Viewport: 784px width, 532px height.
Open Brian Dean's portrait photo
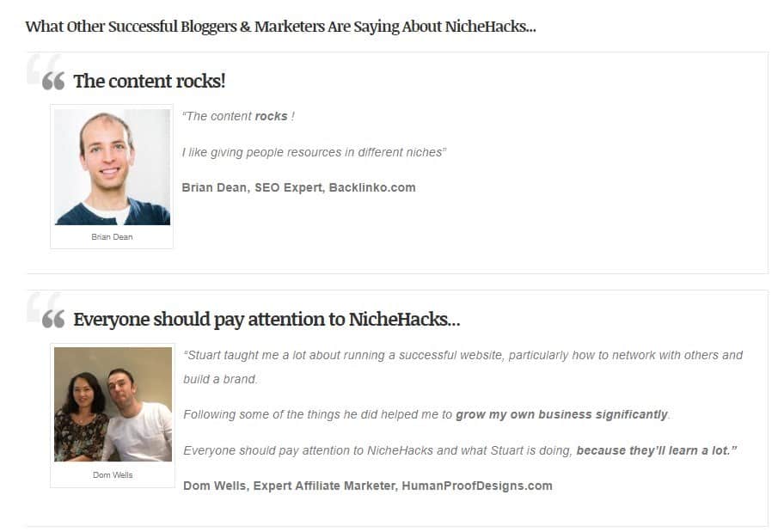click(x=112, y=167)
